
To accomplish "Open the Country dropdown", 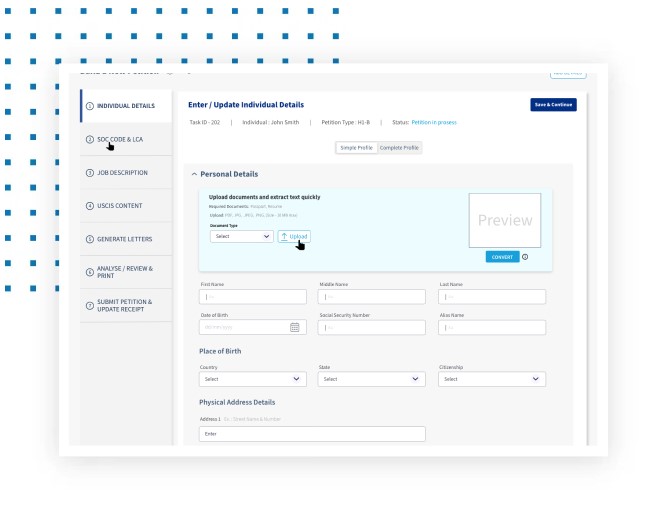I will coord(253,379).
